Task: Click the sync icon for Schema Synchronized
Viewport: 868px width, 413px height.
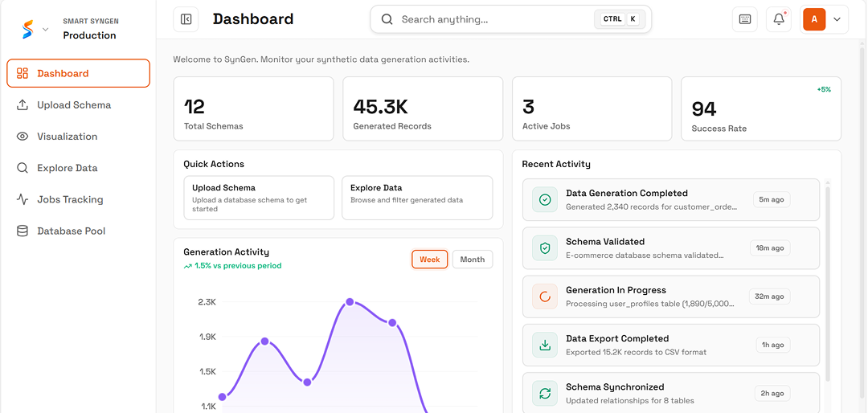Action: coord(545,393)
